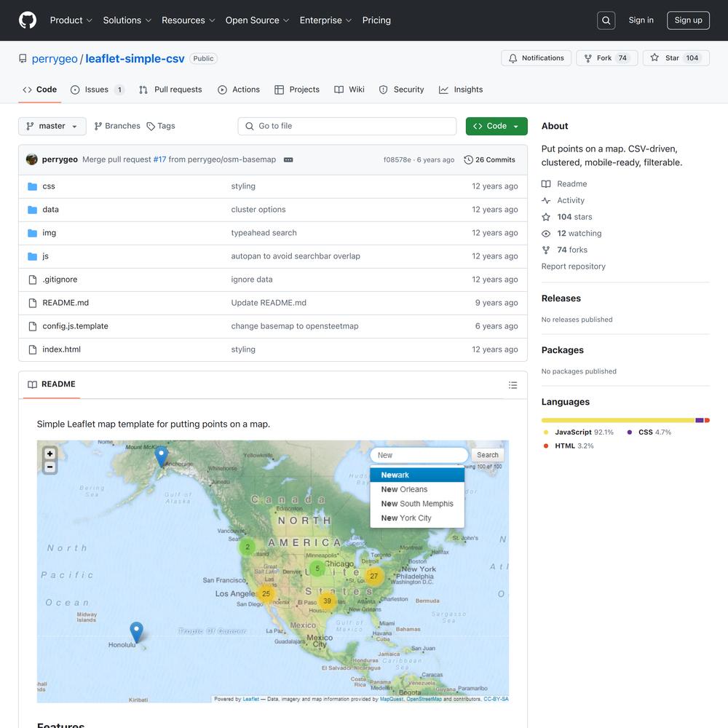Click the star icon beside 104 stars
Image resolution: width=728 pixels, height=728 pixels.
pyautogui.click(x=546, y=217)
